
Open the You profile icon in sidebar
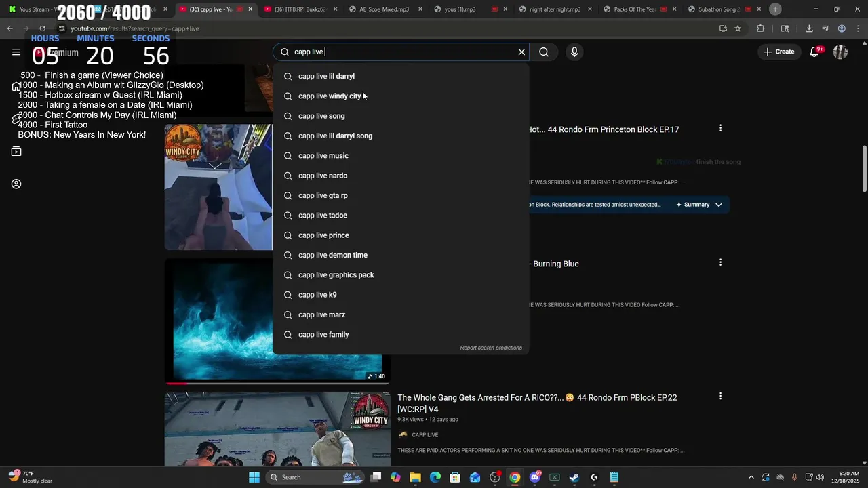click(16, 184)
